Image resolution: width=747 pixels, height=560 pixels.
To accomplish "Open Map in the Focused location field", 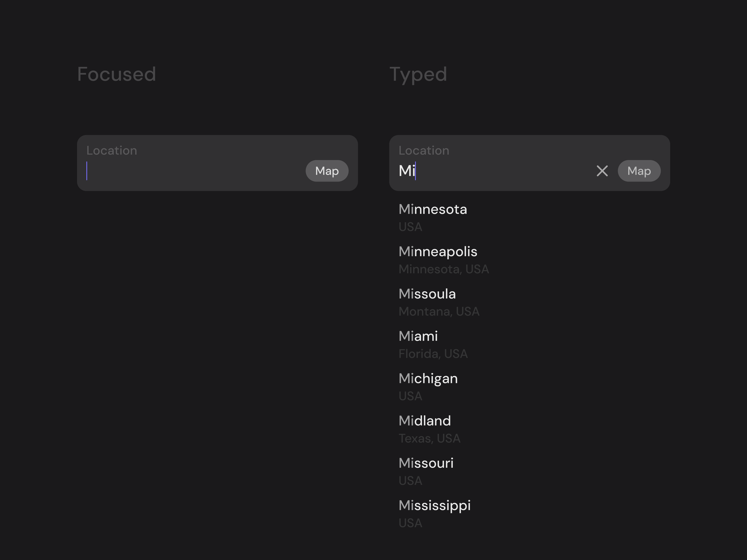I will click(x=327, y=171).
